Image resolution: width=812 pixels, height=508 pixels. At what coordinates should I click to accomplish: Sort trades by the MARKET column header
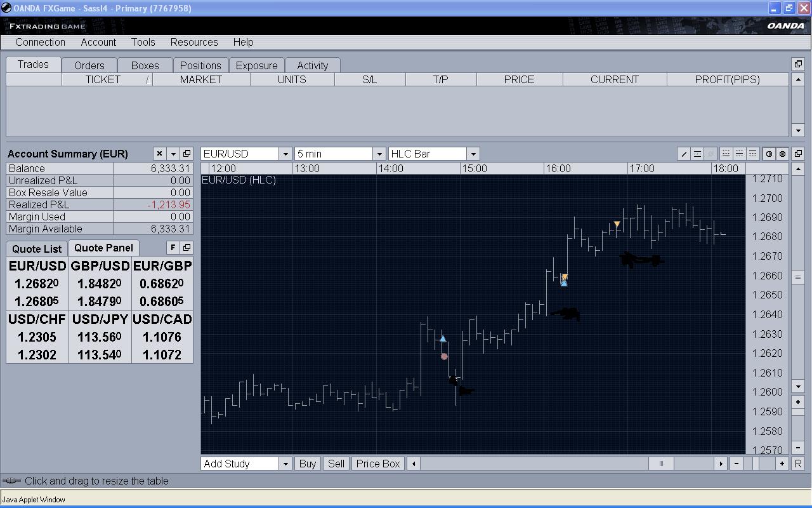coord(201,79)
